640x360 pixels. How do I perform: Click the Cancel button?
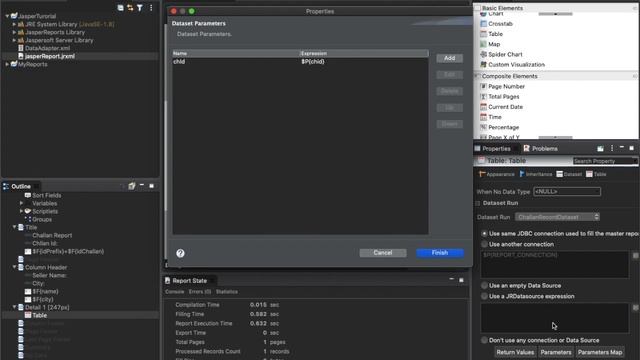click(x=382, y=253)
